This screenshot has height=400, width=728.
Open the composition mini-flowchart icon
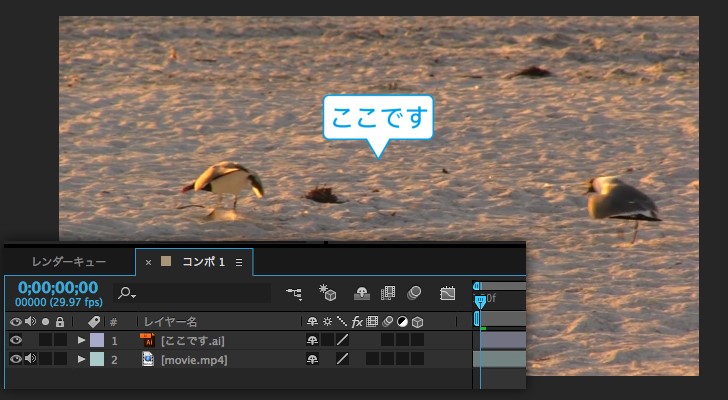[294, 293]
